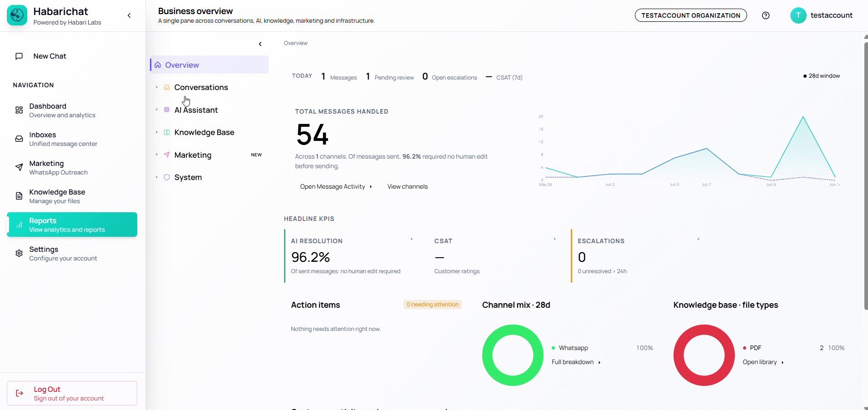This screenshot has width=868, height=410.
Task: Open Knowledge Base reports section
Action: point(210,132)
